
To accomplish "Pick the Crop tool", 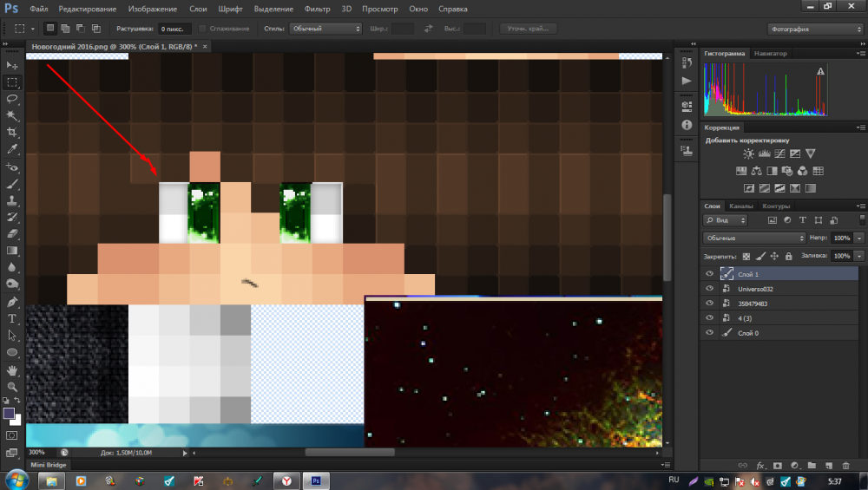I will 12,132.
